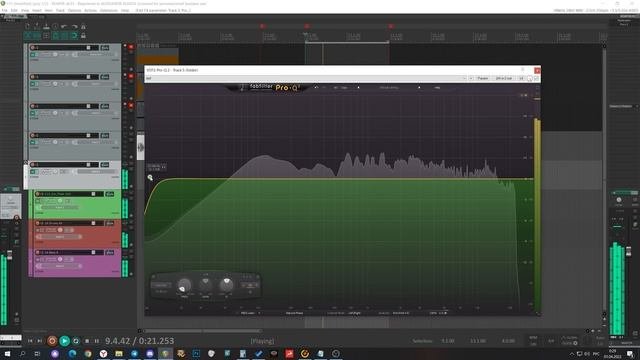Open the Insert menu
The height and width of the screenshot is (360, 640).
coord(37,10)
